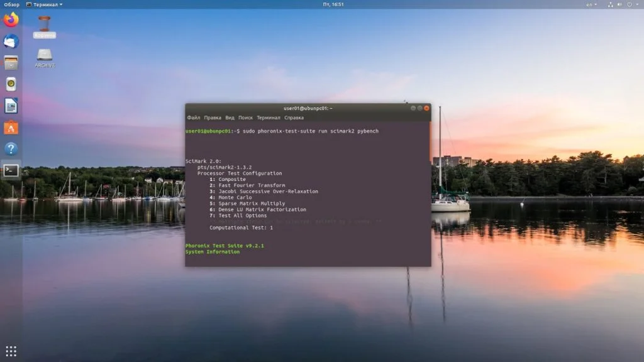Open the Справка menu
Screen dimensions: 644x362
pos(294,118)
